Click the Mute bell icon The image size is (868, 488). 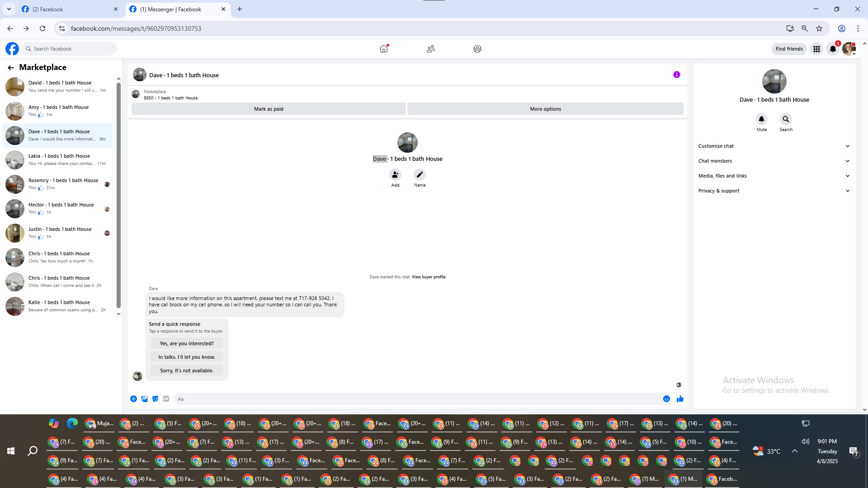click(x=761, y=119)
